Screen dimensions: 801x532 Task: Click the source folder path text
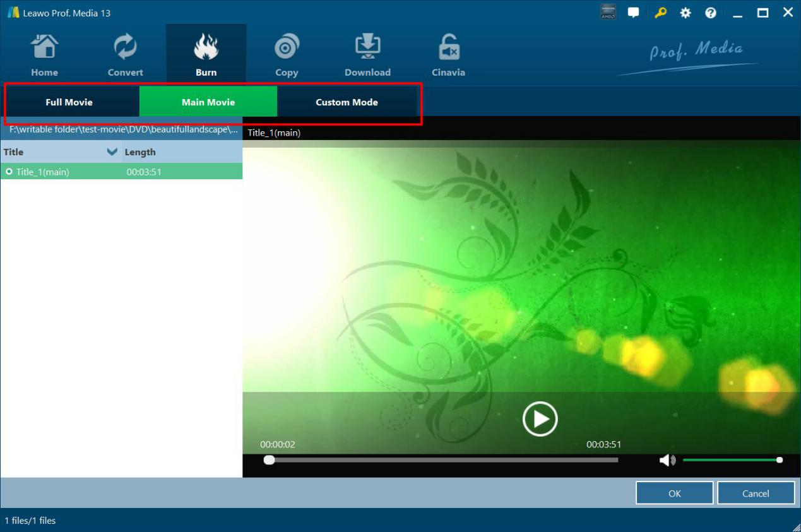point(124,130)
